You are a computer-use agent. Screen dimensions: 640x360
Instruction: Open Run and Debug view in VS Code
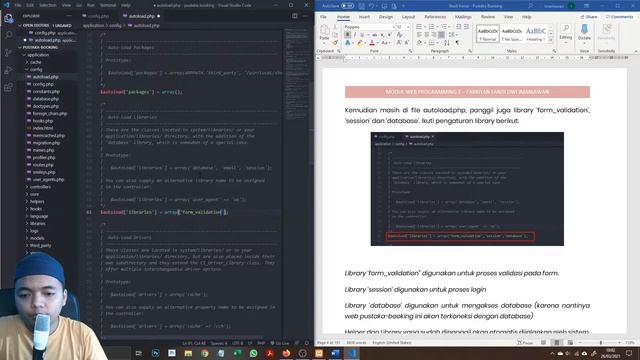8,70
